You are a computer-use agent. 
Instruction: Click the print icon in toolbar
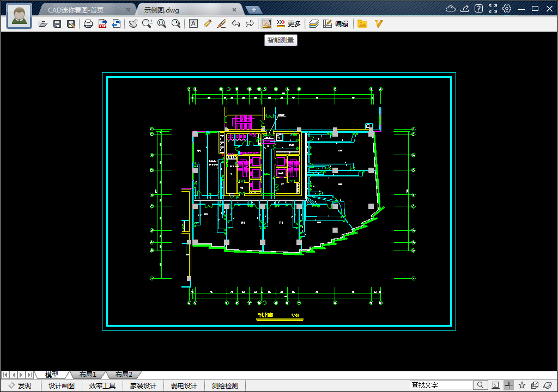click(x=88, y=23)
